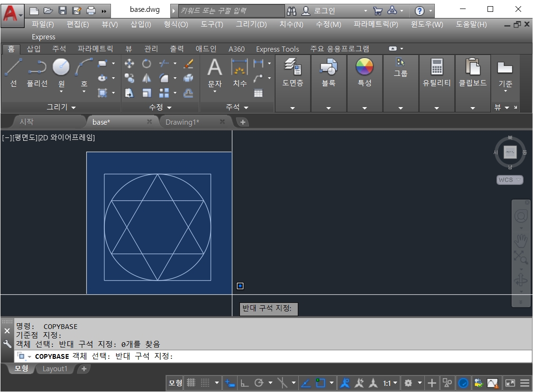Open the File (파일) menu
Image resolution: width=533 pixels, height=392 pixels.
43,25
